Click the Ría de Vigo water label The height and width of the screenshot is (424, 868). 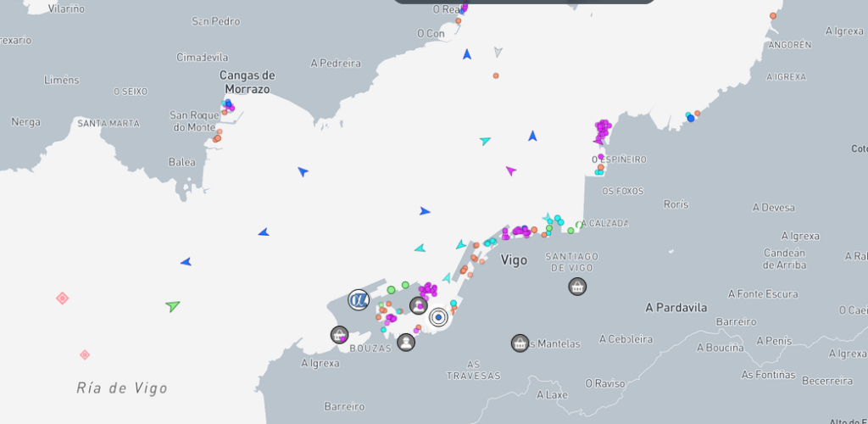[122, 388]
